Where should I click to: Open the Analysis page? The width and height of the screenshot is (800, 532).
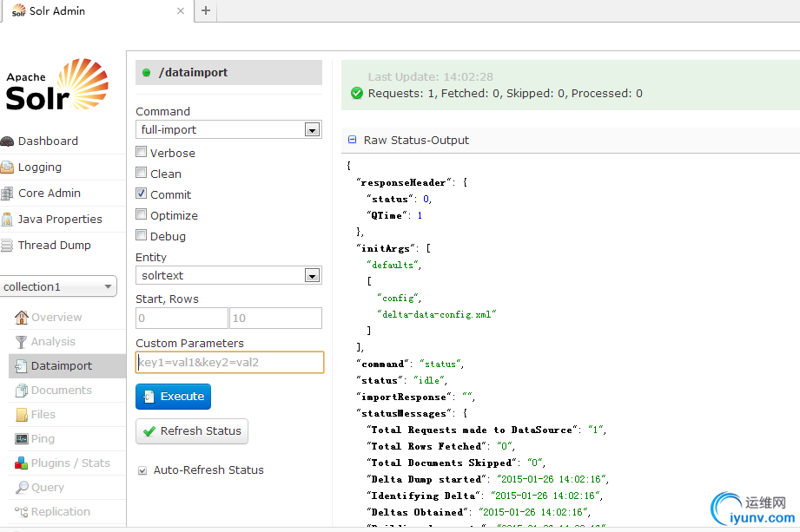[53, 341]
